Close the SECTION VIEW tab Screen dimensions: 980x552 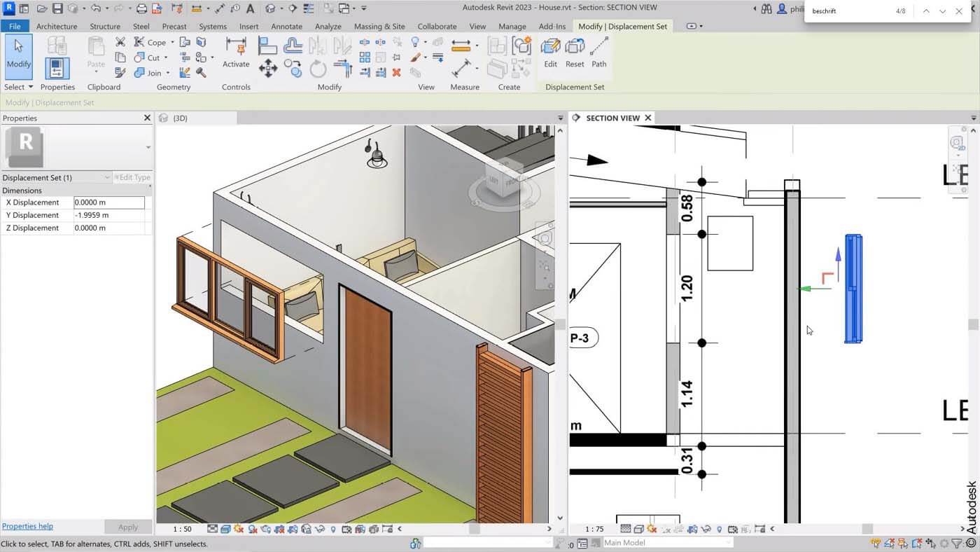coord(648,118)
